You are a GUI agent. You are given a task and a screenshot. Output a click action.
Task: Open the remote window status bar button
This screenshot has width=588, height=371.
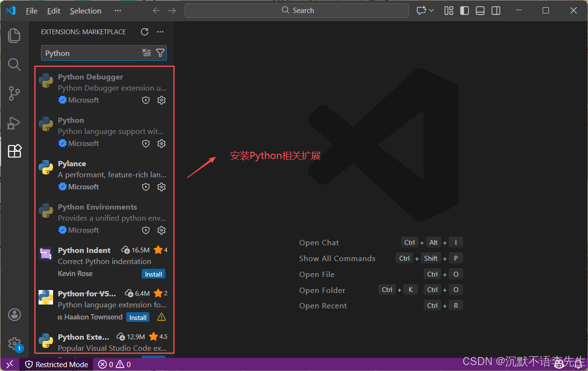[10, 364]
